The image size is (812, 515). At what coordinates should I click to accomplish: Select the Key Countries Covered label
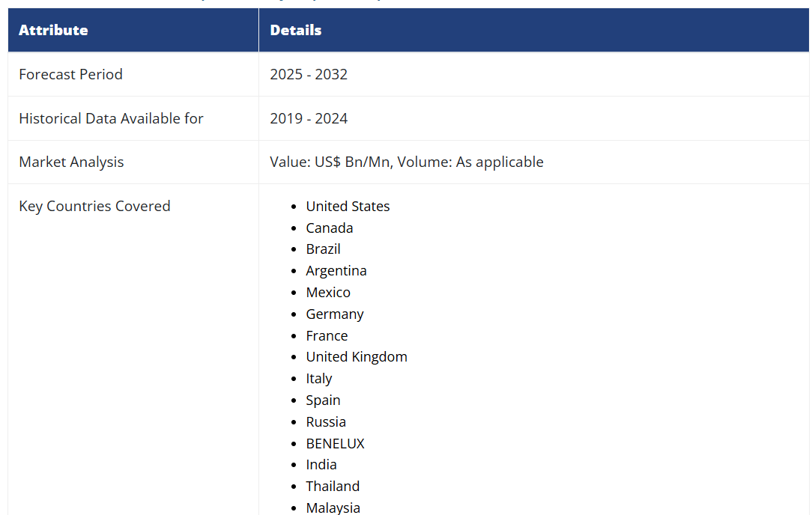[94, 206]
